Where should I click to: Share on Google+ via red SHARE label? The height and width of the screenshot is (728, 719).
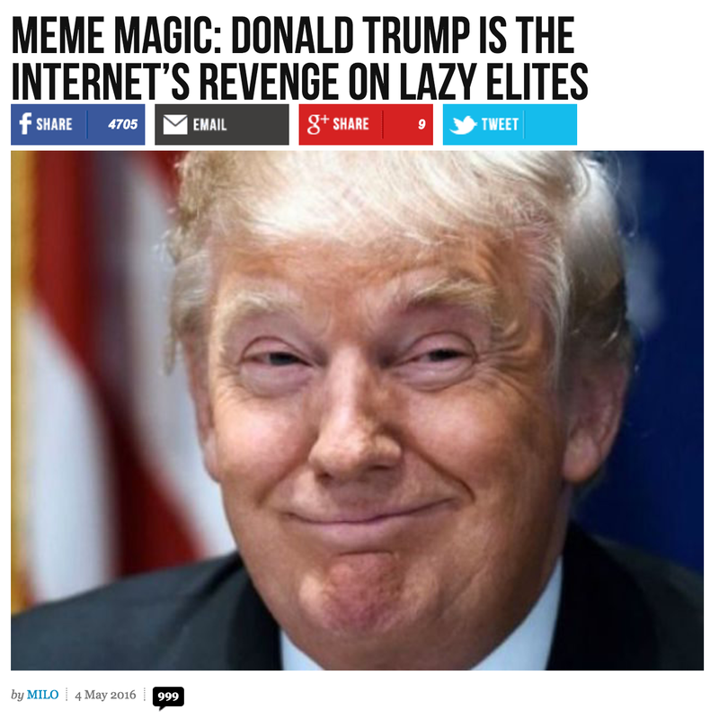[x=351, y=124]
